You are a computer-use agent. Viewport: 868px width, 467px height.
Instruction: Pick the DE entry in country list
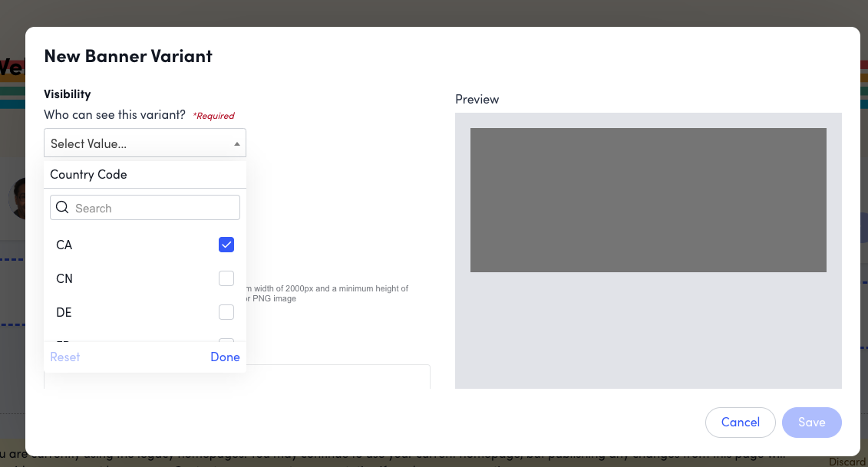pyautogui.click(x=64, y=312)
